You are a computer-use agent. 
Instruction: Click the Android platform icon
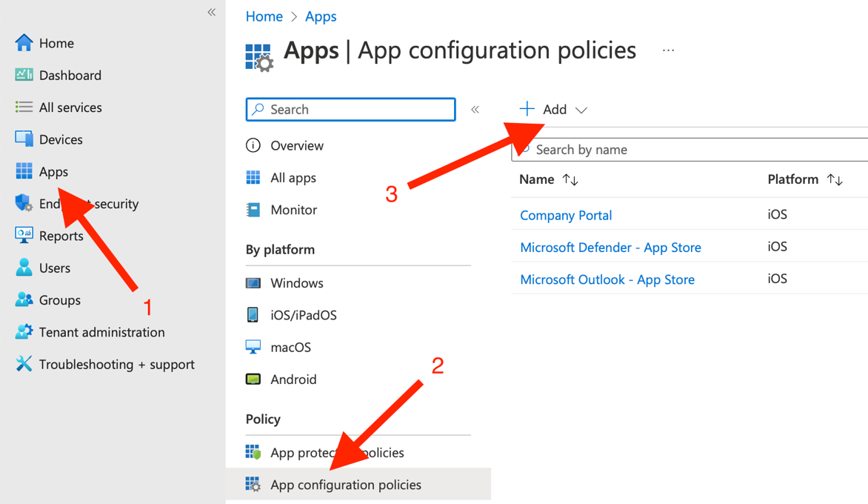(253, 379)
